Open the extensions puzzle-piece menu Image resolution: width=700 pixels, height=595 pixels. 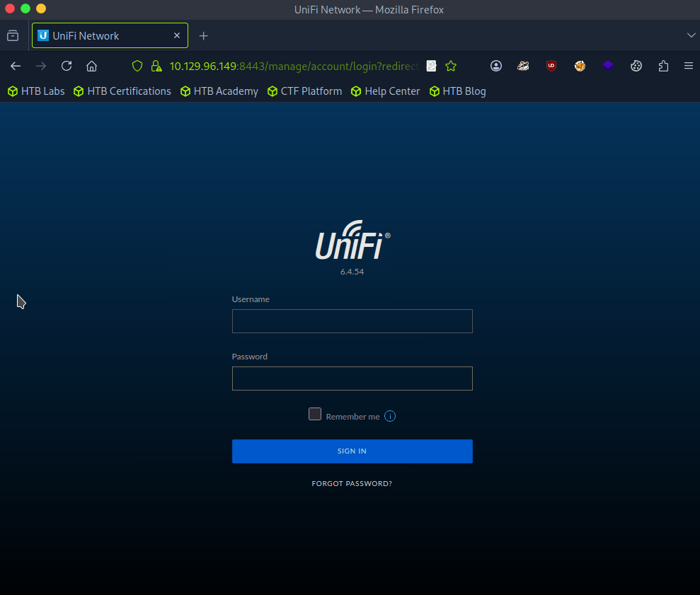pyautogui.click(x=663, y=66)
